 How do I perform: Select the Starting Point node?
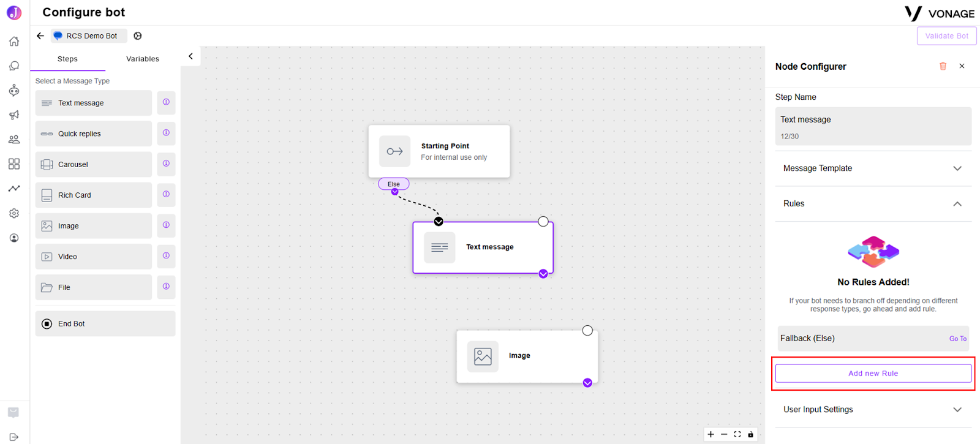pos(439,151)
